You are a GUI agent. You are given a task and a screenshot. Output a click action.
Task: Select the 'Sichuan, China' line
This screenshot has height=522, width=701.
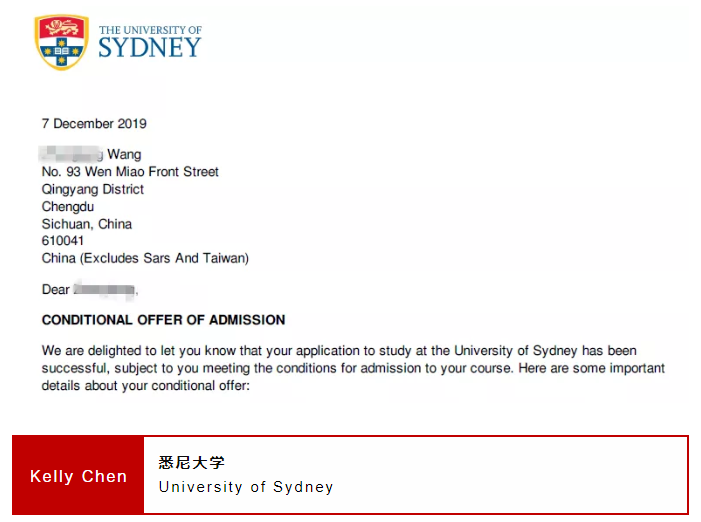[87, 224]
